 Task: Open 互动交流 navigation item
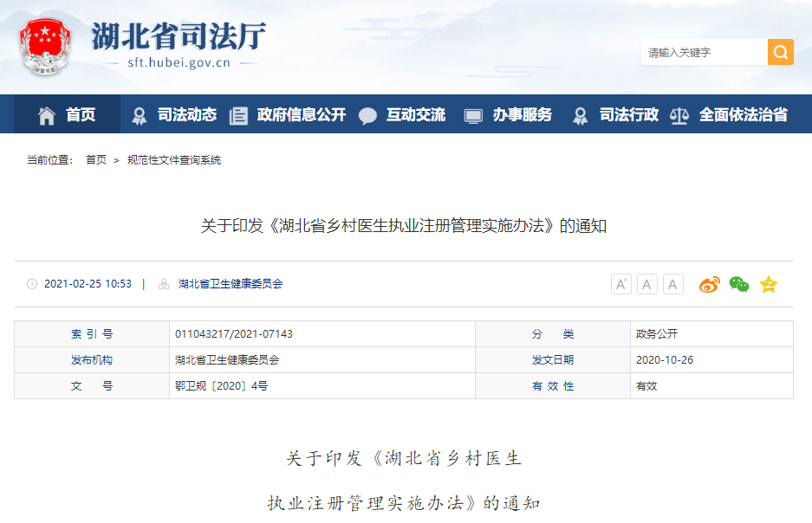point(403,114)
